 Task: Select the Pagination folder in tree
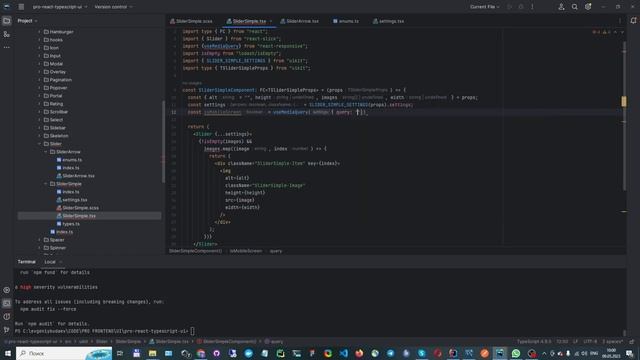click(x=60, y=80)
